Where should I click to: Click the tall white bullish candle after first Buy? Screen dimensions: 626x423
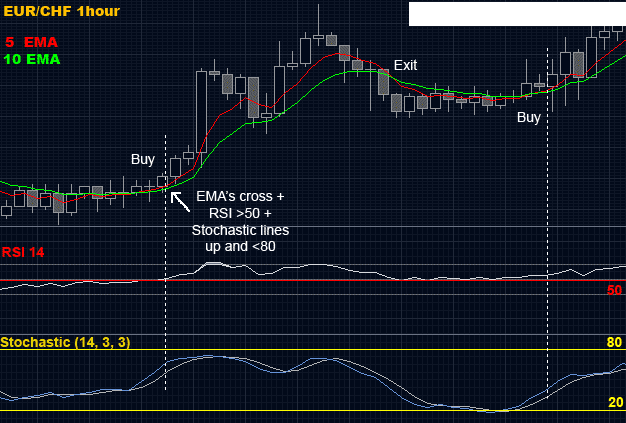[202, 112]
